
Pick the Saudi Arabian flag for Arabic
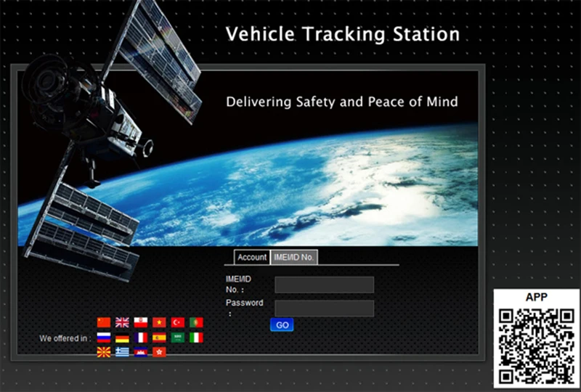click(x=178, y=338)
